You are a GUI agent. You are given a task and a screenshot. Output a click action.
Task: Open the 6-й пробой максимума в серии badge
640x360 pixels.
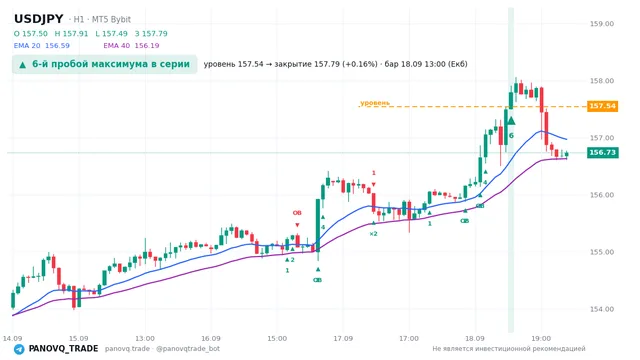(104, 64)
